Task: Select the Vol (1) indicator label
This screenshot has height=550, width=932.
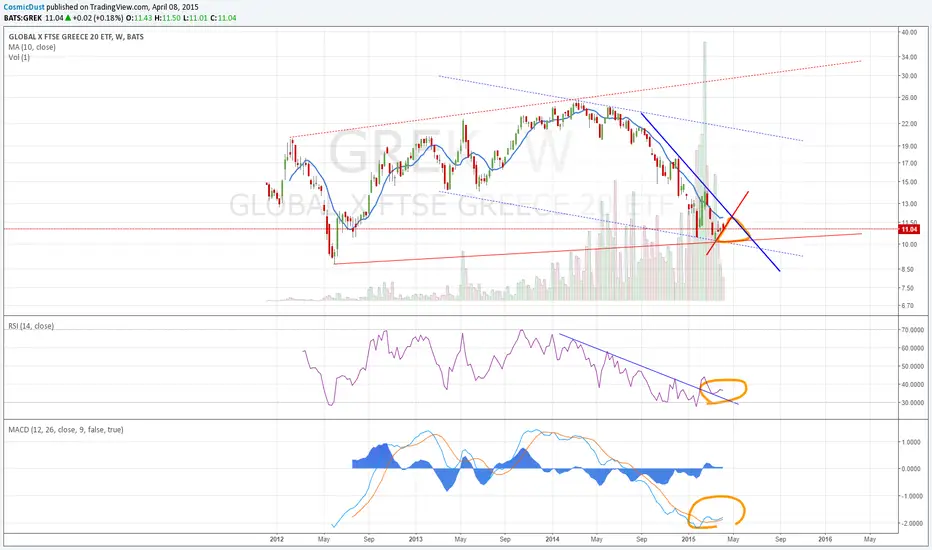Action: (19, 57)
